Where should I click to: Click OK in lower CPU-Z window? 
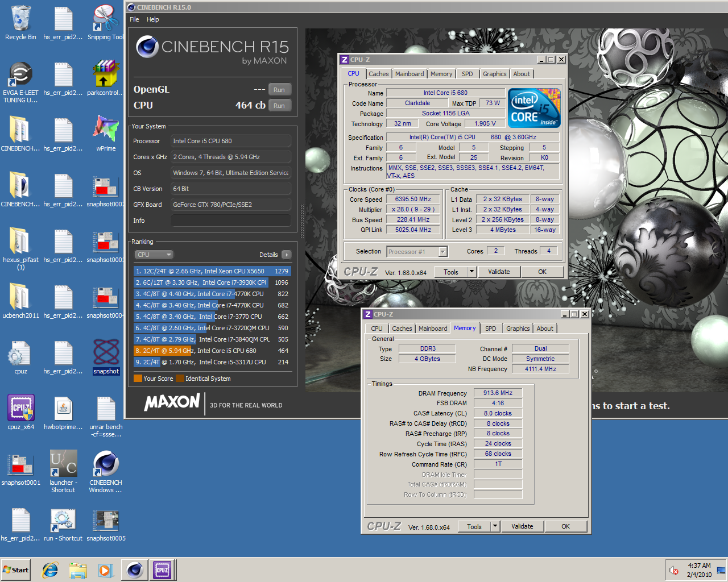tap(566, 526)
